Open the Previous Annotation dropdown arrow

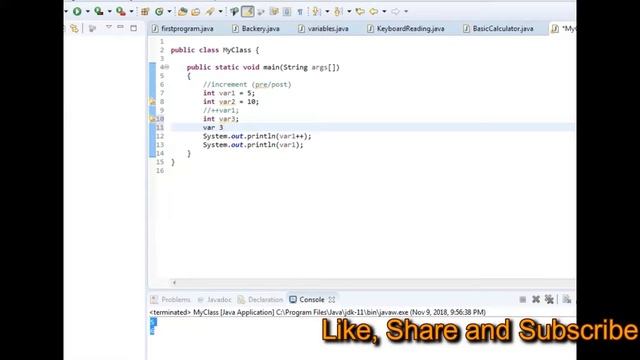(349, 11)
